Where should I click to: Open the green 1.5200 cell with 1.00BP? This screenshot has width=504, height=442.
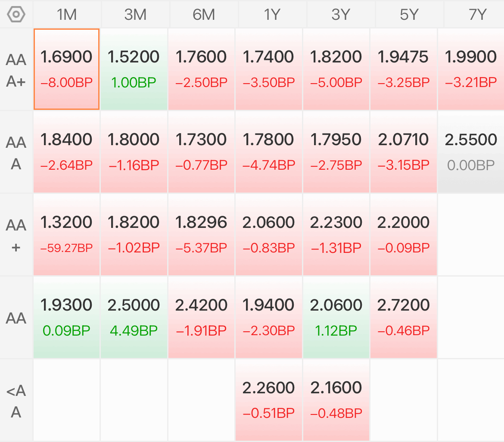tap(134, 69)
